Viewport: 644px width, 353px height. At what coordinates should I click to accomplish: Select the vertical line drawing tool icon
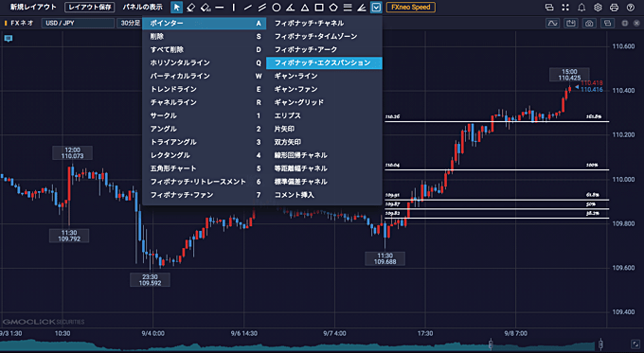[x=234, y=8]
